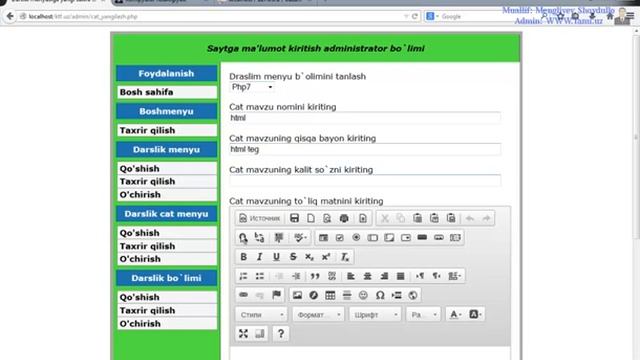Open the Php7 menu section dropdown
This screenshot has height=360, width=640.
(252, 87)
